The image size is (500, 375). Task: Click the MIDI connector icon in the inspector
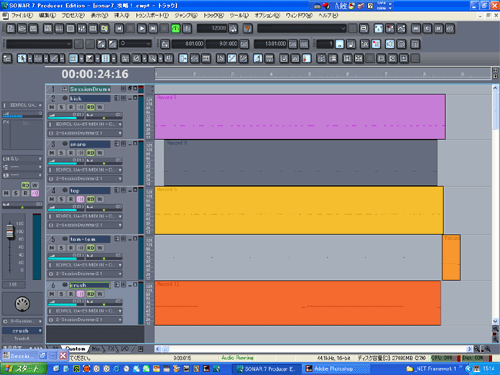point(22,304)
